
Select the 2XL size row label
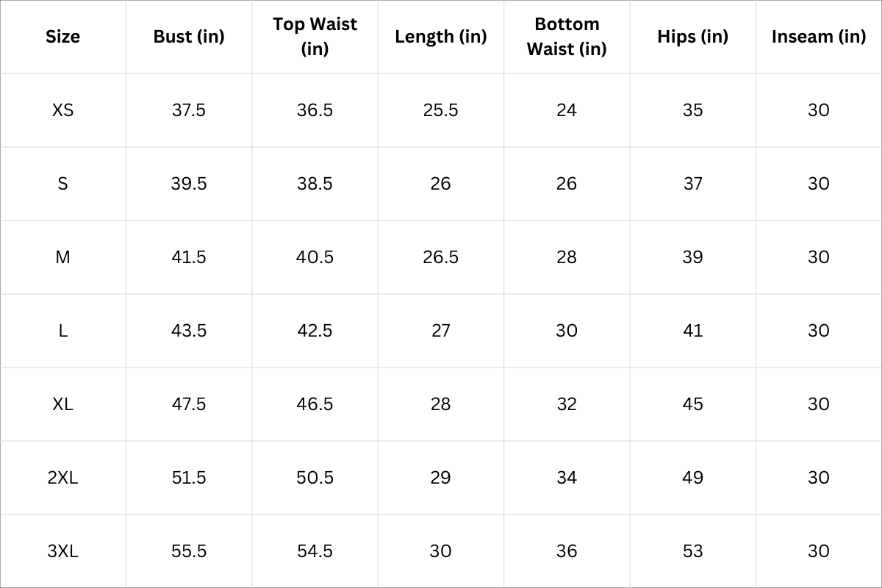pyautogui.click(x=62, y=478)
